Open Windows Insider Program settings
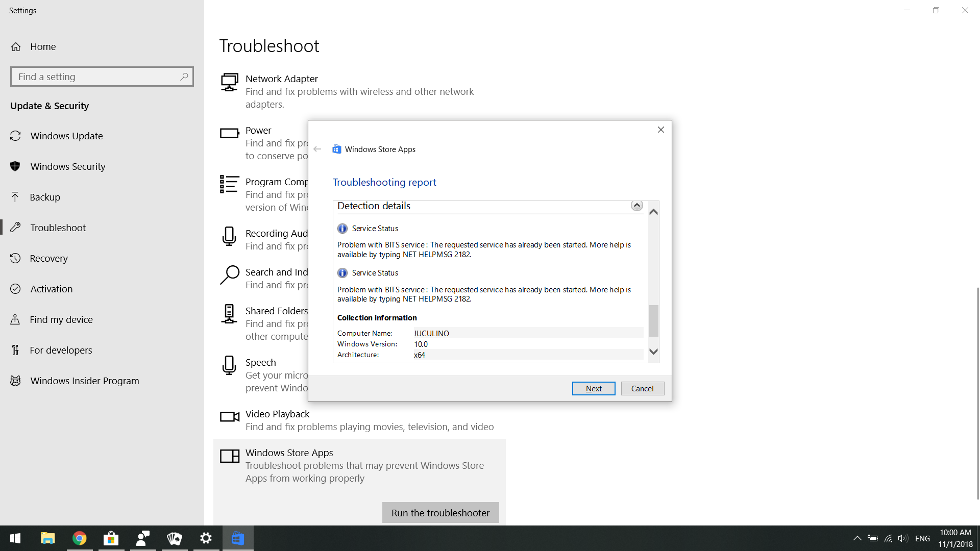The width and height of the screenshot is (980, 551). [102, 381]
